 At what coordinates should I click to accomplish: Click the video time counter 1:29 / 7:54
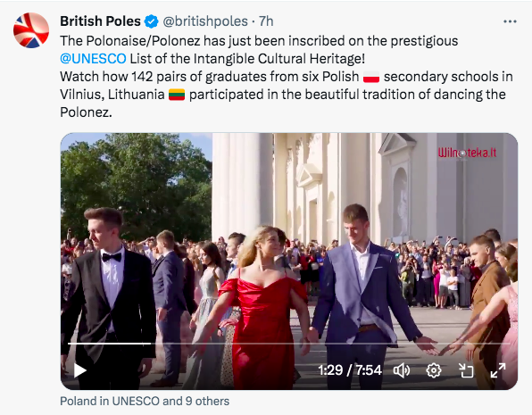(x=350, y=370)
